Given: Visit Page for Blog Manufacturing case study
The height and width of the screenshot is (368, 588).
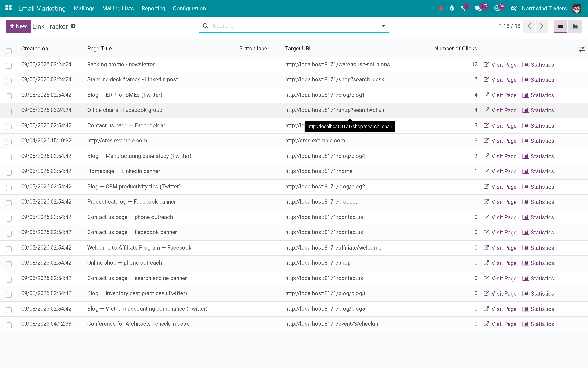Looking at the screenshot, I should 500,156.
